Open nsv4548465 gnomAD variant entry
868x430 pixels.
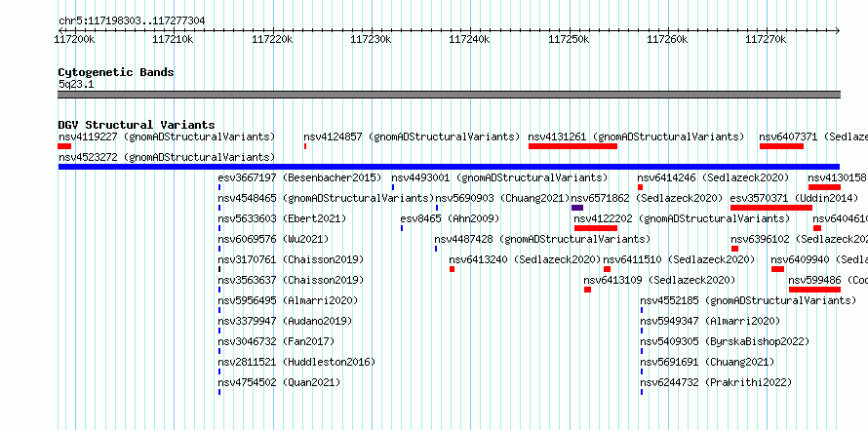click(x=326, y=198)
